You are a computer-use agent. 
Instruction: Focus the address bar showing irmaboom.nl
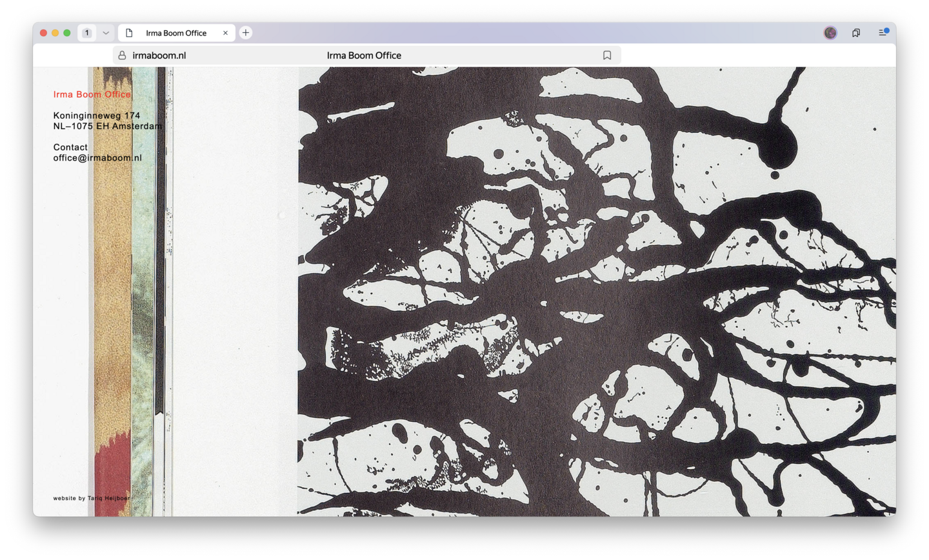pos(366,55)
